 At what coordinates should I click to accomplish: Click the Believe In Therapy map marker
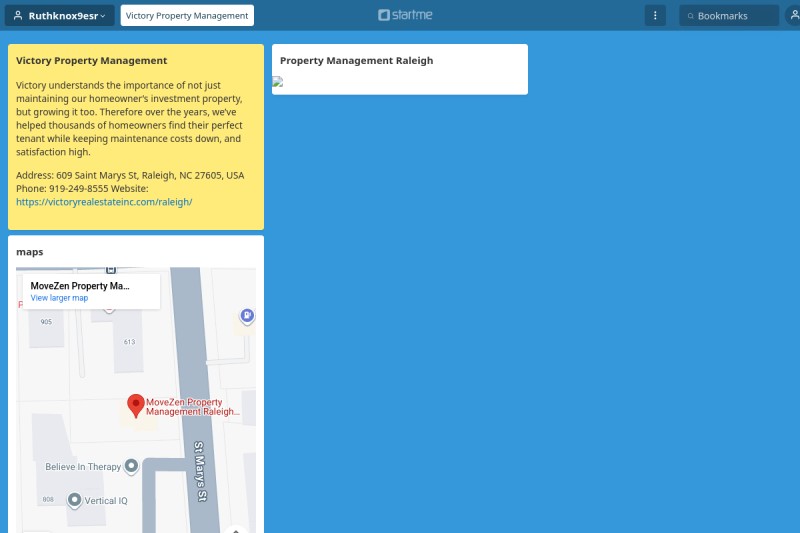point(132,466)
